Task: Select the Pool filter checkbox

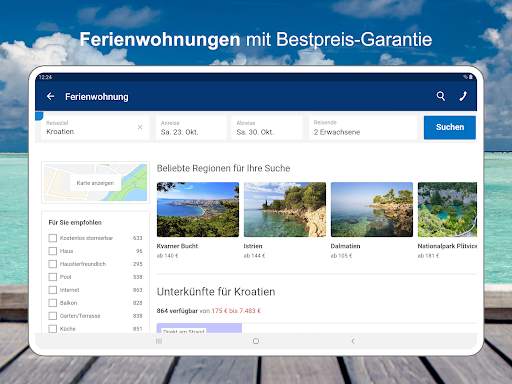Action: pos(53,277)
